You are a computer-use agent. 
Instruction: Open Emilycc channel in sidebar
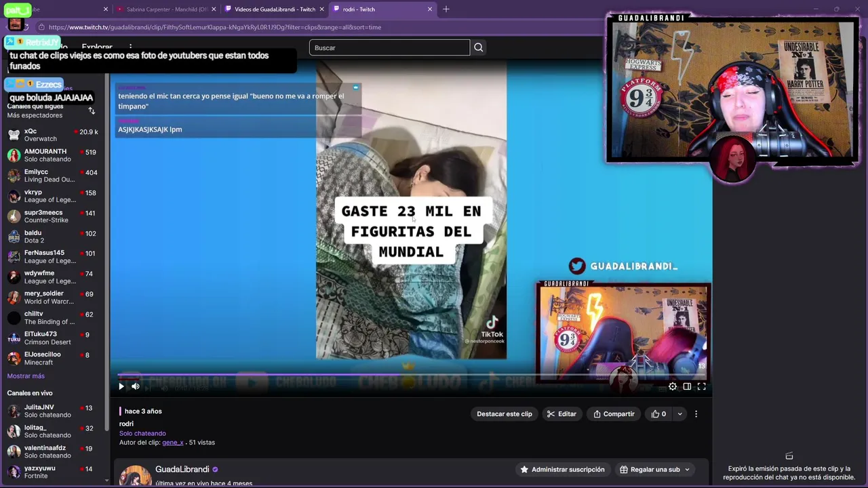click(53, 176)
